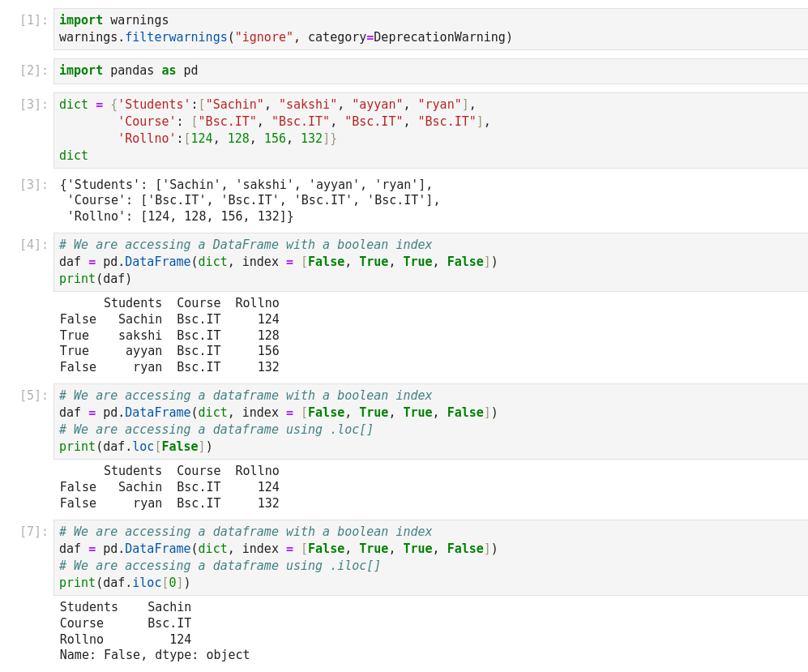Select the [2]: cell prompt label
Image resolution: width=808 pixels, height=672 pixels.
coord(33,71)
